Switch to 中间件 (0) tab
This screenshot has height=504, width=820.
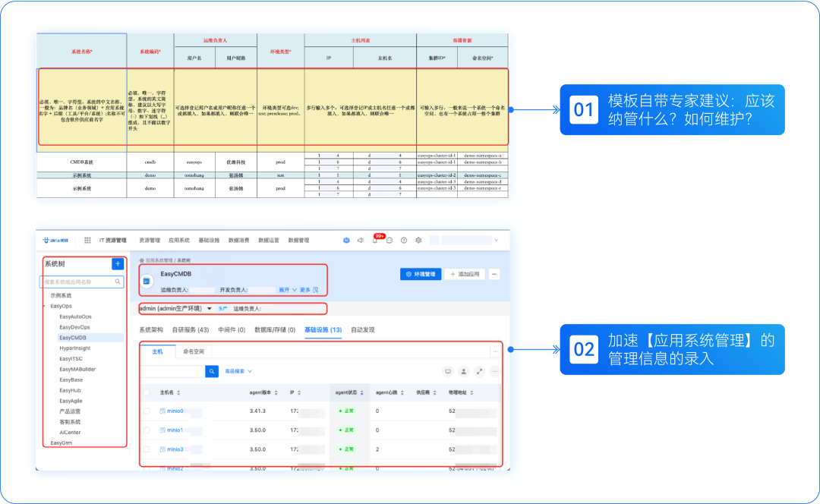[x=232, y=330]
